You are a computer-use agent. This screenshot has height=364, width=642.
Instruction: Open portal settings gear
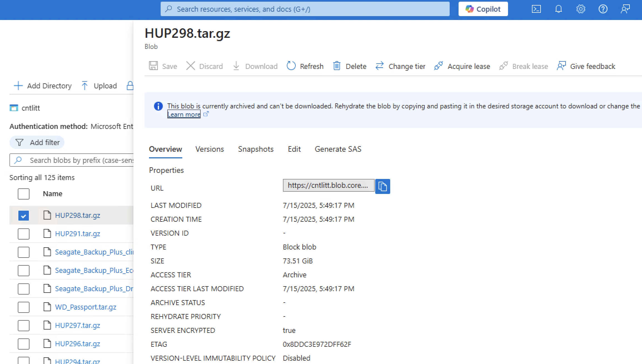coord(581,9)
